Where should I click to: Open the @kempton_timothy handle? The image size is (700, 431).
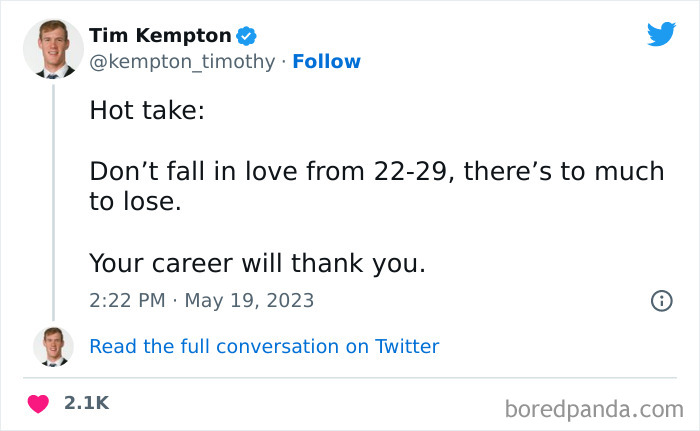pyautogui.click(x=181, y=62)
